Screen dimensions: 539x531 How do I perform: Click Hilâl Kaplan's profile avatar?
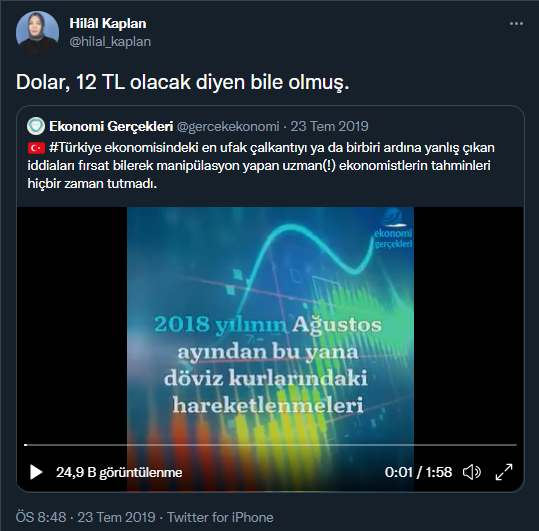pyautogui.click(x=37, y=33)
